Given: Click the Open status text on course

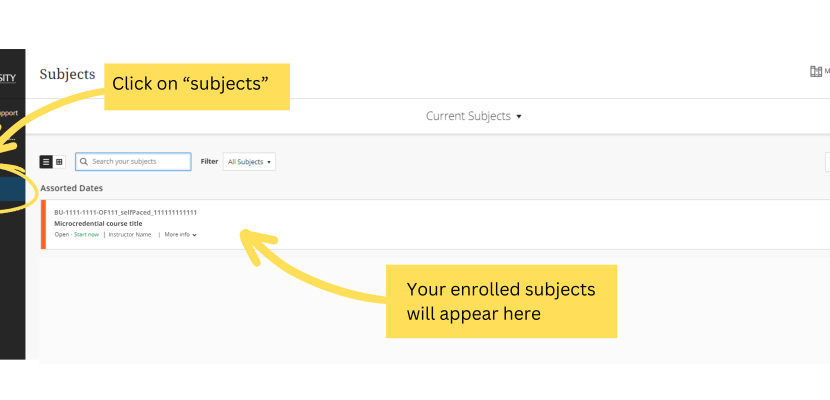Looking at the screenshot, I should pyautogui.click(x=61, y=235).
